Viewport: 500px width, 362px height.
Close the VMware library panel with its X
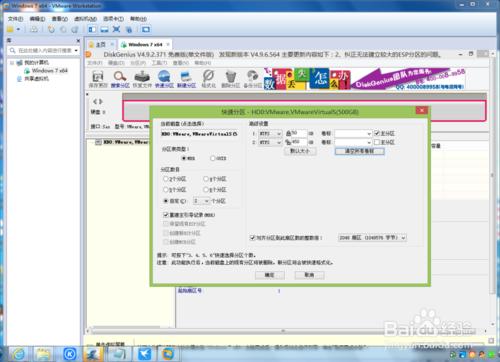coord(78,41)
